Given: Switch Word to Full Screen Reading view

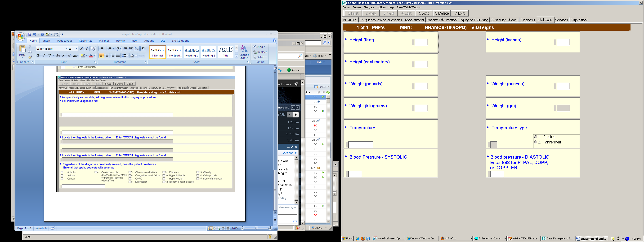Looking at the screenshot, I should click(x=215, y=228).
